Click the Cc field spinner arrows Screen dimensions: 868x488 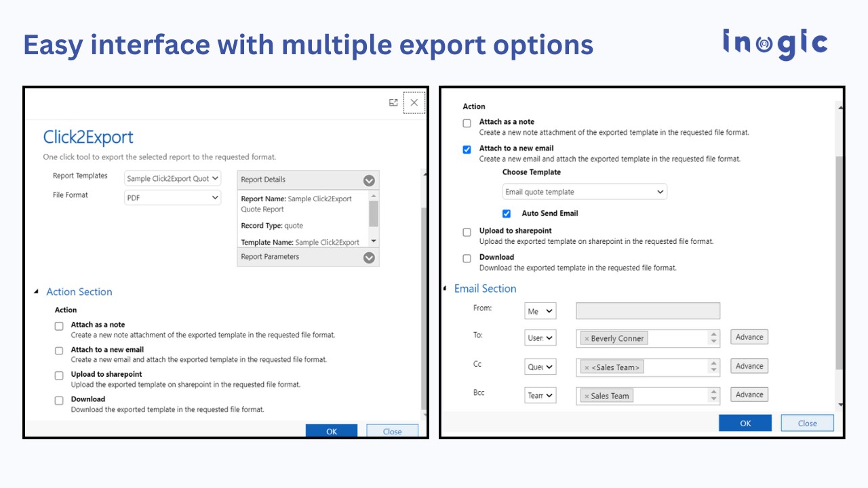pyautogui.click(x=713, y=367)
